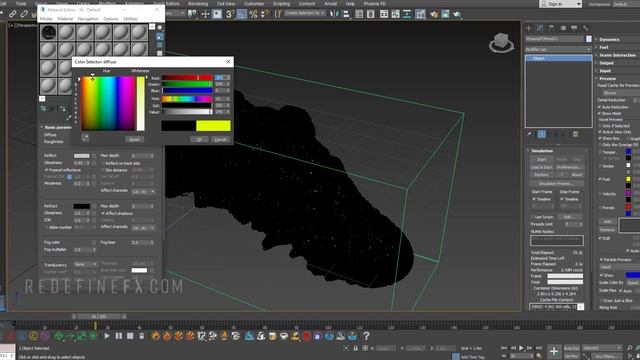Open the Display tab icon in command panel
Image resolution: width=640 pixels, height=360 pixels.
574,28
